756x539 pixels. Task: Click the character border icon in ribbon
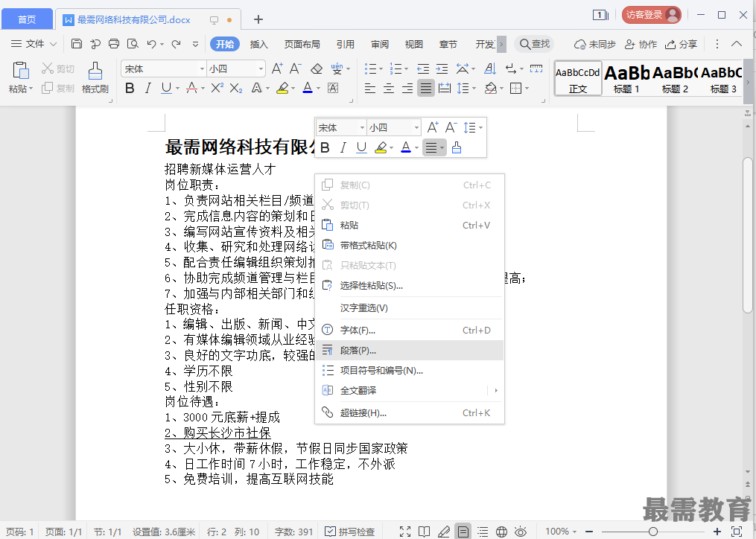(x=333, y=88)
